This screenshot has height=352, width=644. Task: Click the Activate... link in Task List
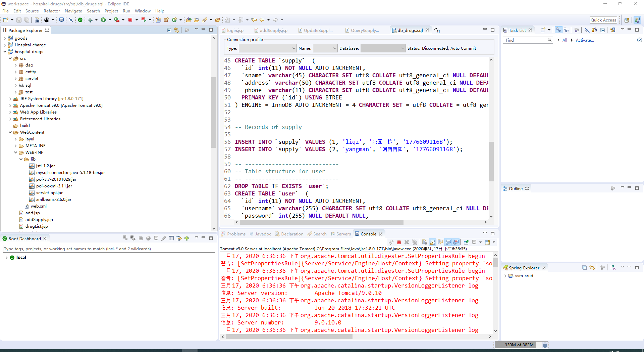(585, 40)
